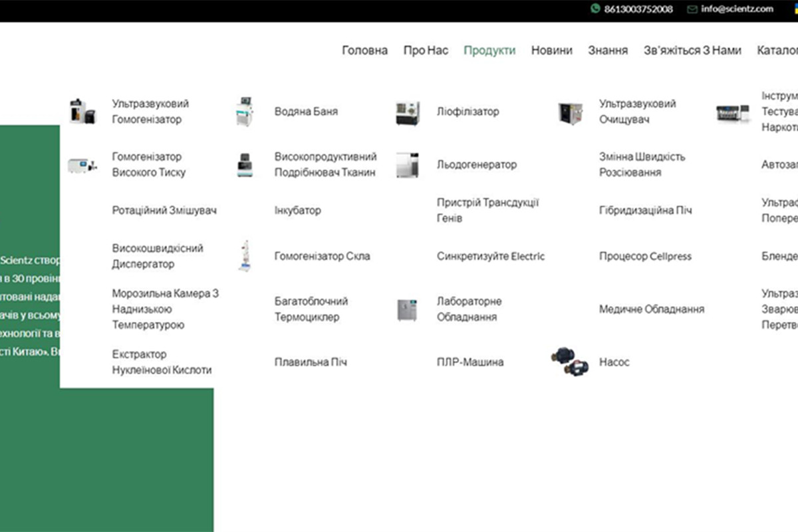Viewport: 798px width, 532px height.
Task: Click the info@scientz.com email link
Action: pyautogui.click(x=737, y=9)
